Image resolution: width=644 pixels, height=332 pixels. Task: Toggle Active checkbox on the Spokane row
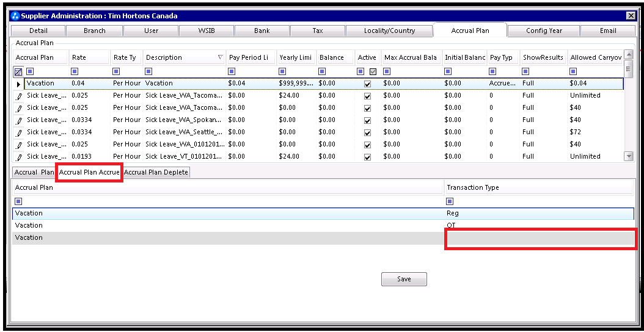pos(368,121)
